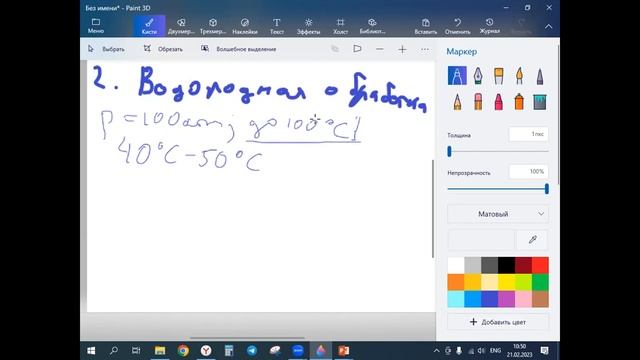Select the Fill bucket tool
Image resolution: width=640 pixels, height=360 pixels.
[540, 102]
